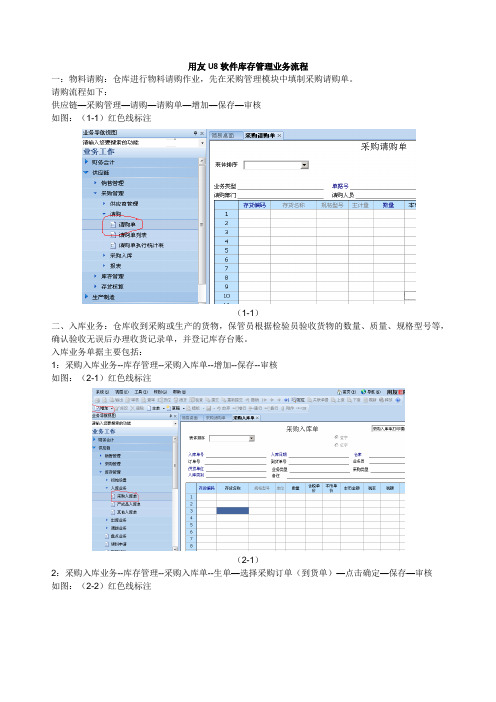Collapse 请购 node in first screenshot

tap(104, 214)
